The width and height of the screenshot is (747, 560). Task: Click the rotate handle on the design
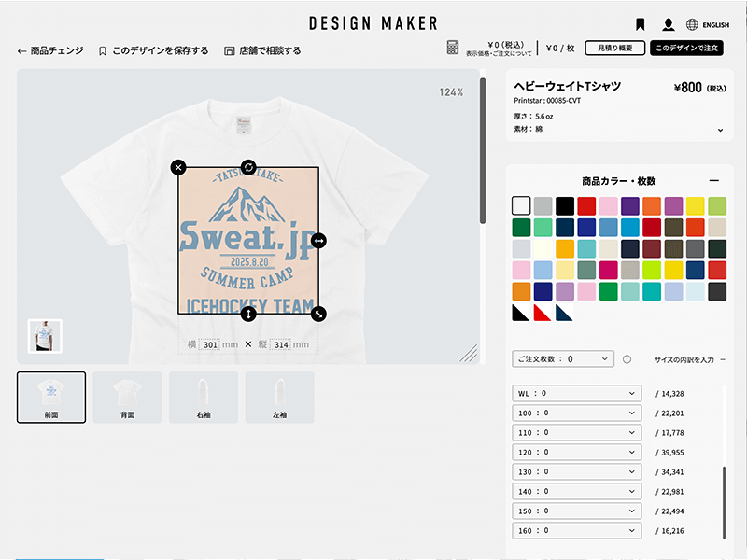[x=248, y=167]
